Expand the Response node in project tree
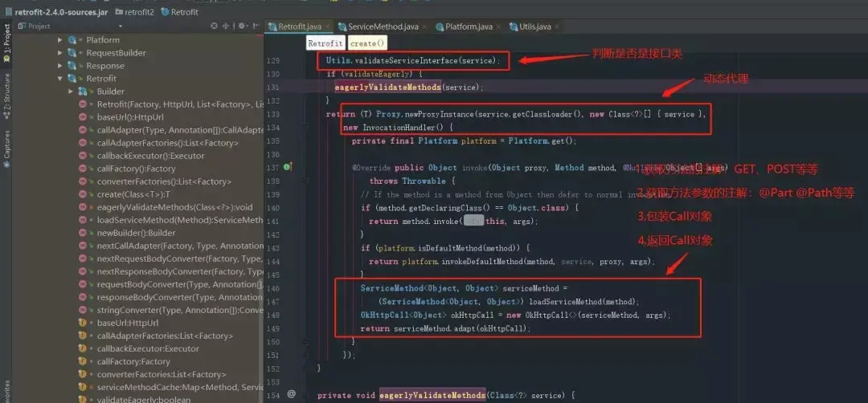The image size is (868, 403). [60, 65]
